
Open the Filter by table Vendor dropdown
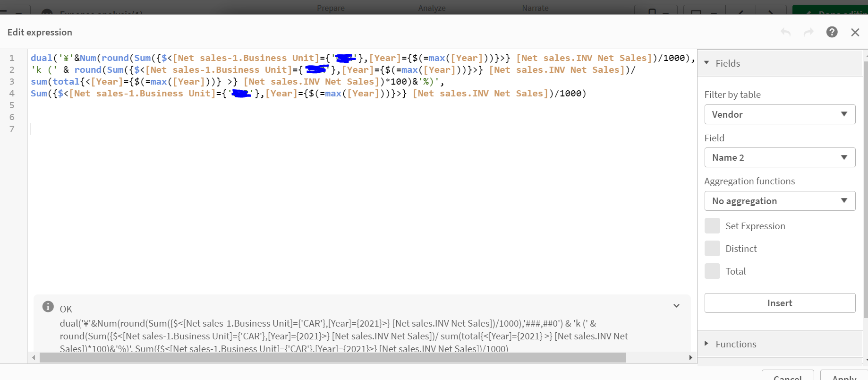point(780,114)
